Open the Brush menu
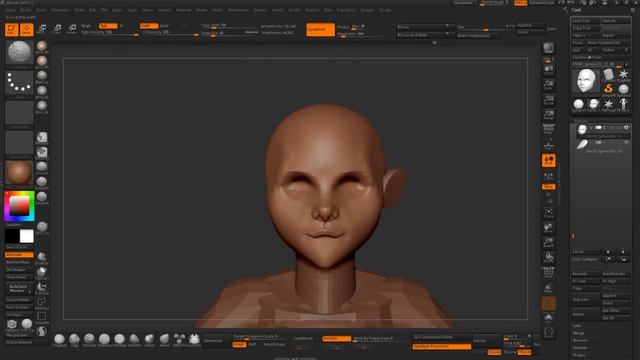 (x=26, y=10)
